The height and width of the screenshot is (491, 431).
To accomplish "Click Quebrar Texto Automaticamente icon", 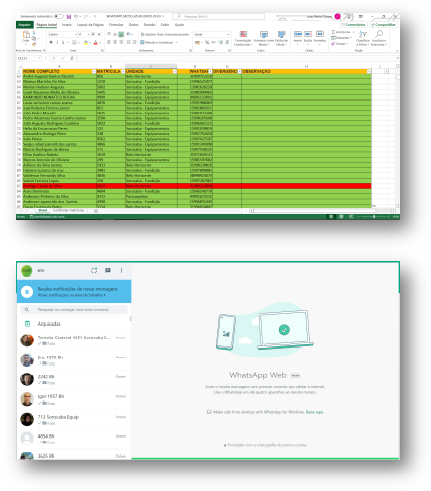I will [x=142, y=34].
